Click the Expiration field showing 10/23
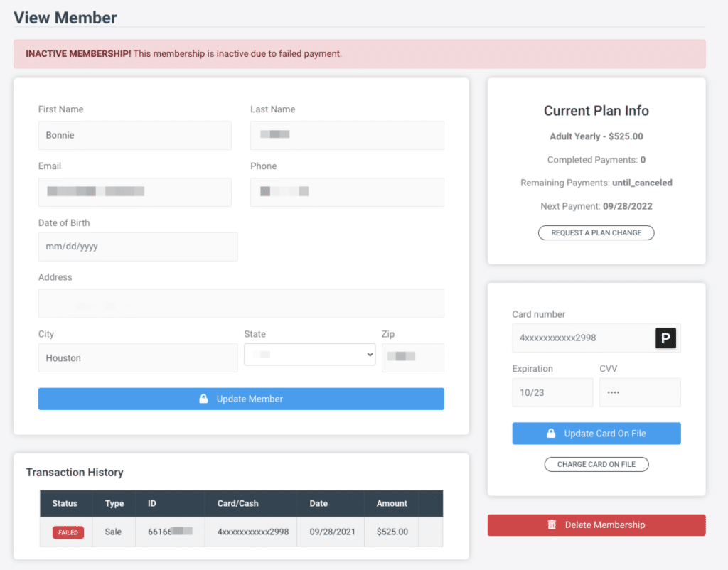The height and width of the screenshot is (570, 728). coord(552,393)
